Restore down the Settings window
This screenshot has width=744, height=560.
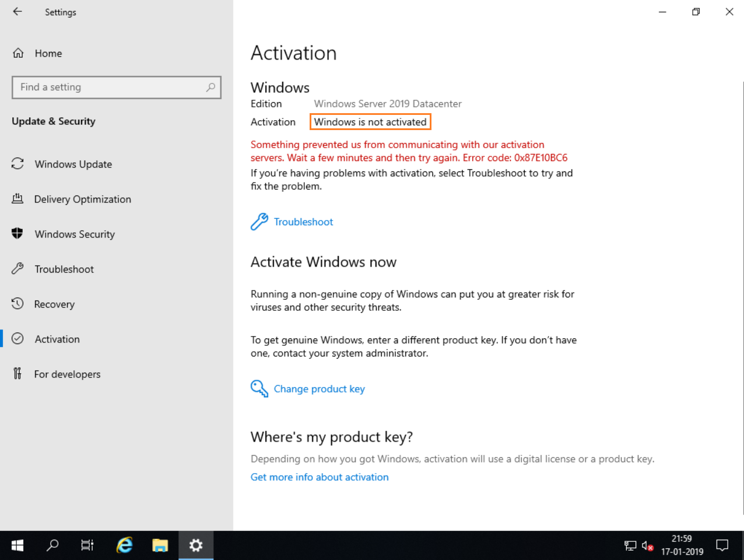(x=696, y=12)
